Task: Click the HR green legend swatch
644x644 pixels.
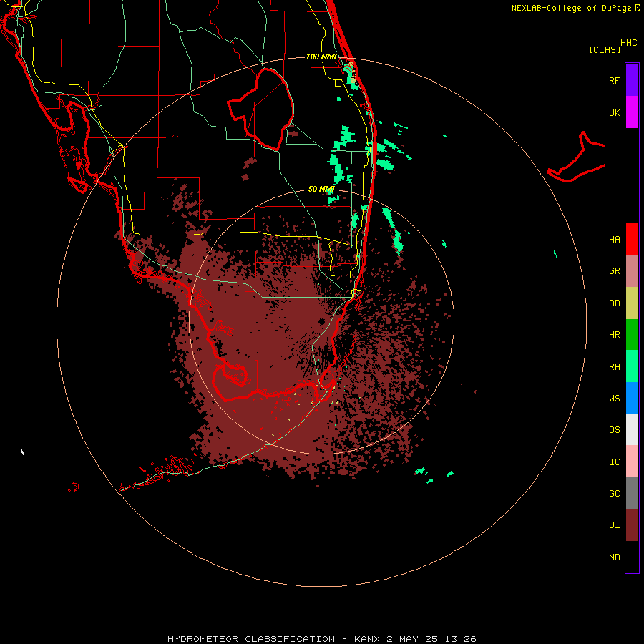Action: pyautogui.click(x=632, y=335)
